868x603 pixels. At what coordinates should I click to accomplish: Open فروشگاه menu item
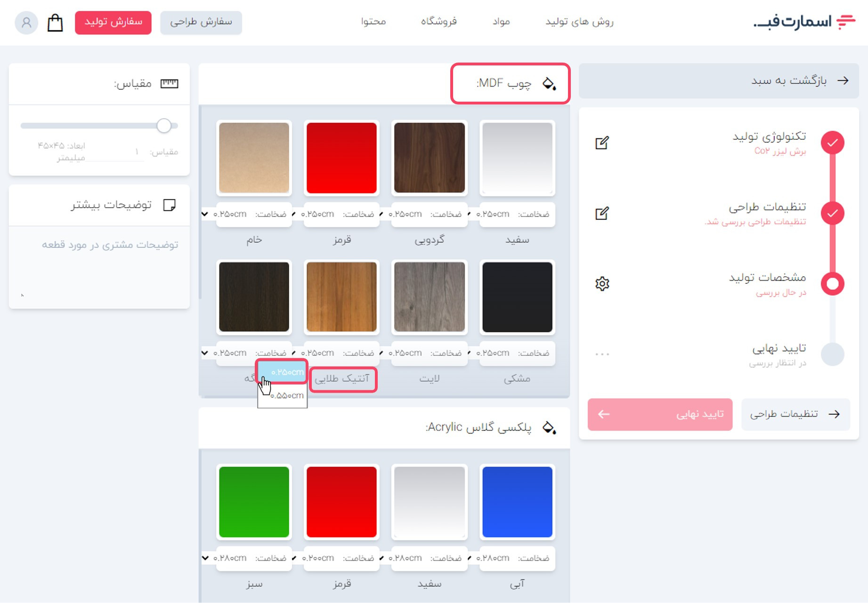[x=438, y=22]
